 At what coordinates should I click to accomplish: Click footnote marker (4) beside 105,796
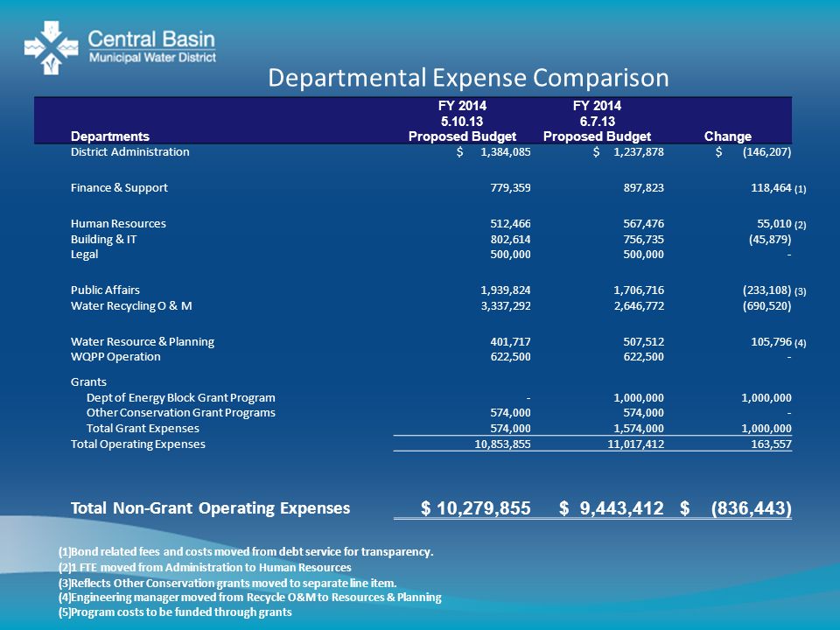click(801, 342)
